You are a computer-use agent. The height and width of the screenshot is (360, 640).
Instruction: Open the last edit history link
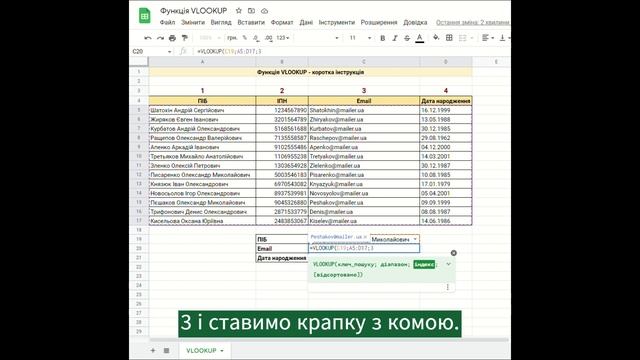pos(473,22)
